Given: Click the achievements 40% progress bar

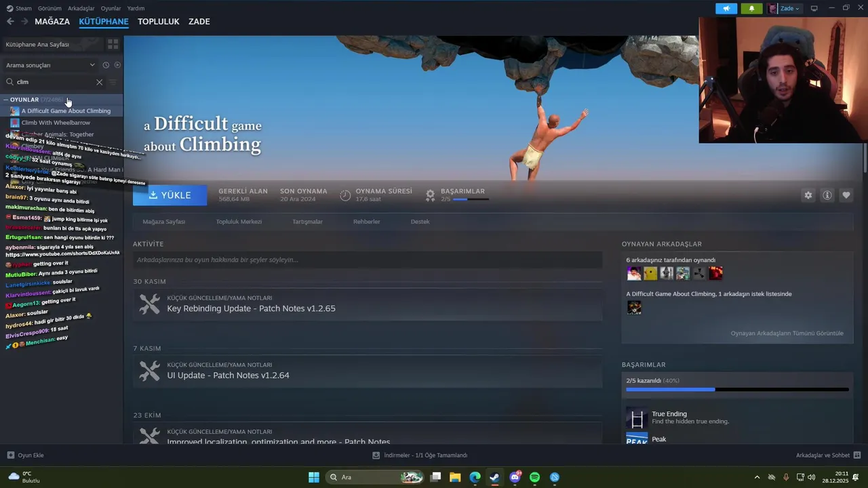Looking at the screenshot, I should pyautogui.click(x=737, y=390).
